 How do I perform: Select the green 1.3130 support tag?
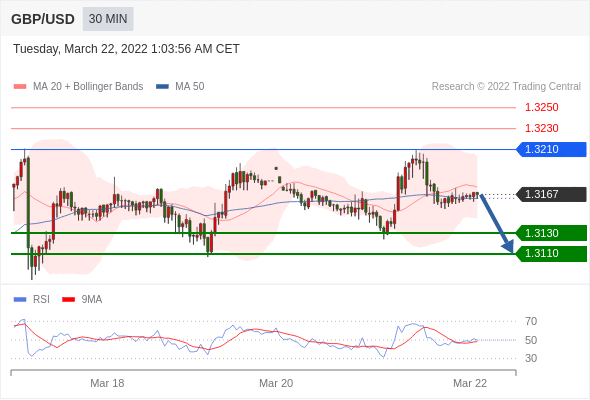click(x=551, y=233)
